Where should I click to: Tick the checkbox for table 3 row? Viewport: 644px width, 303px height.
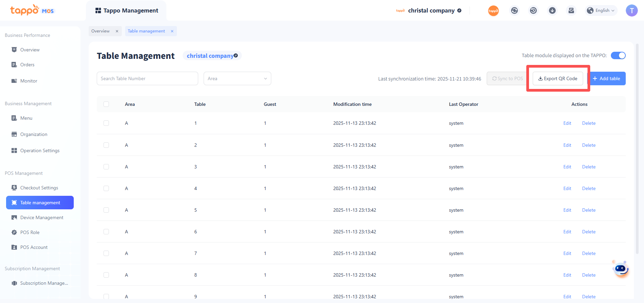[106, 167]
